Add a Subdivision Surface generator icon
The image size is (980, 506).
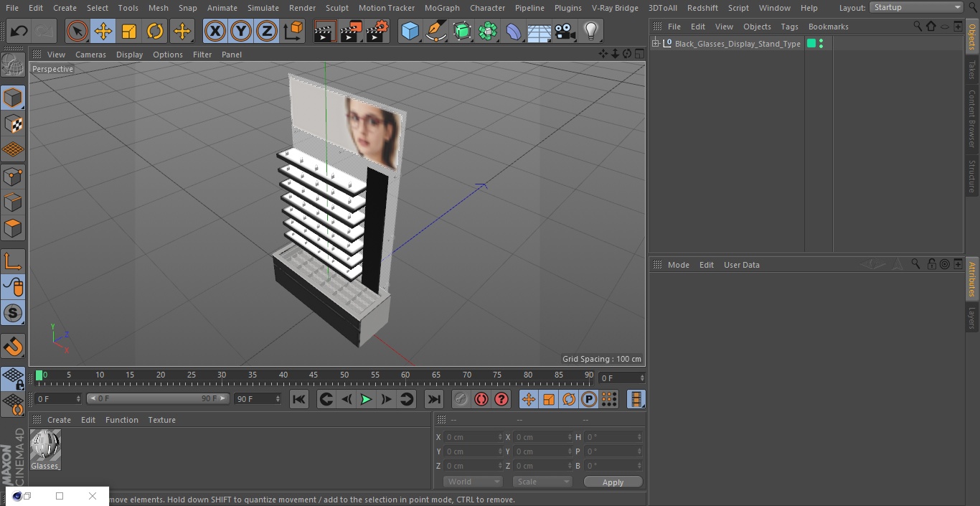click(x=462, y=32)
